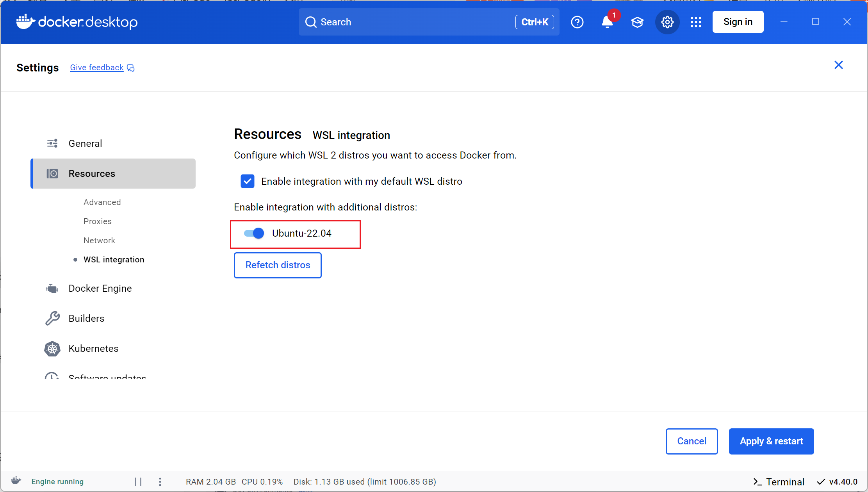Select Kubernetes settings in the sidebar
The height and width of the screenshot is (492, 868).
(x=94, y=348)
